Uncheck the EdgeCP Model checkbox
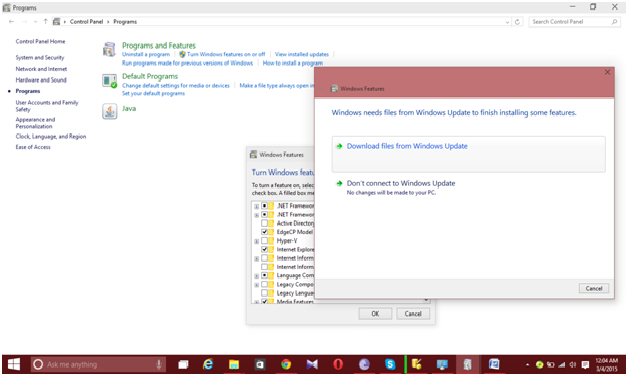Image resolution: width=628 pixels, height=375 pixels. [x=264, y=232]
